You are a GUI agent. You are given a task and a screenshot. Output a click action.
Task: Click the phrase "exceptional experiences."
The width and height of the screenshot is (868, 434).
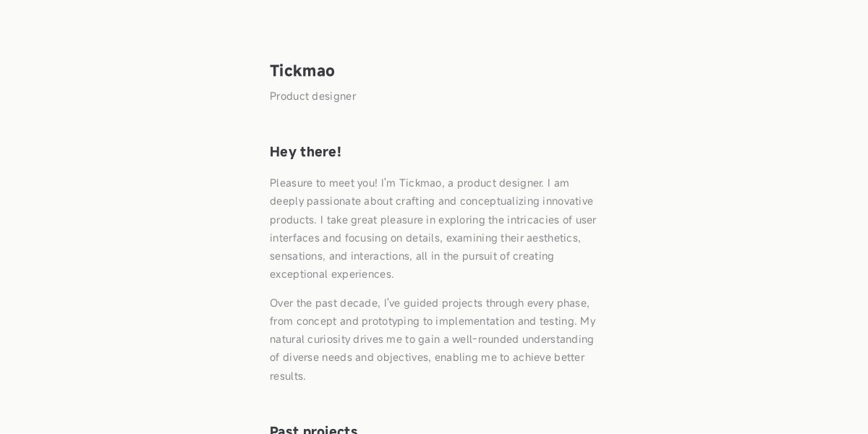[x=332, y=274]
